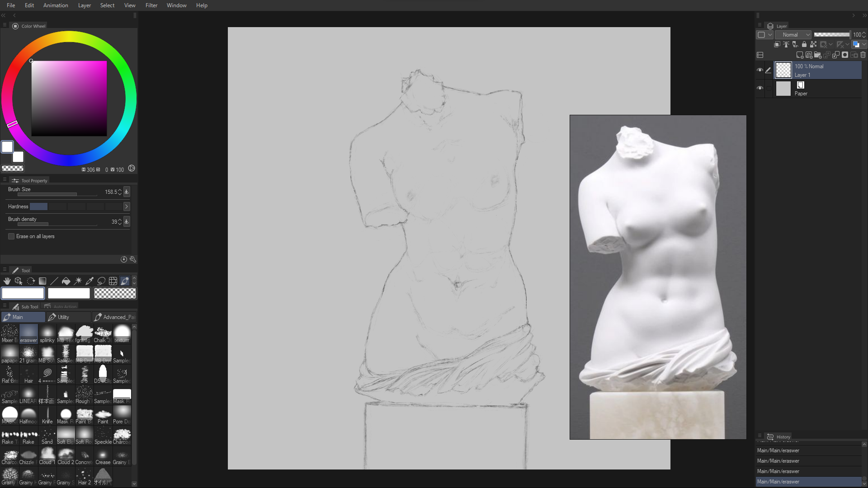The image size is (868, 488).
Task: Set layer as draft layer
Action: tap(795, 44)
